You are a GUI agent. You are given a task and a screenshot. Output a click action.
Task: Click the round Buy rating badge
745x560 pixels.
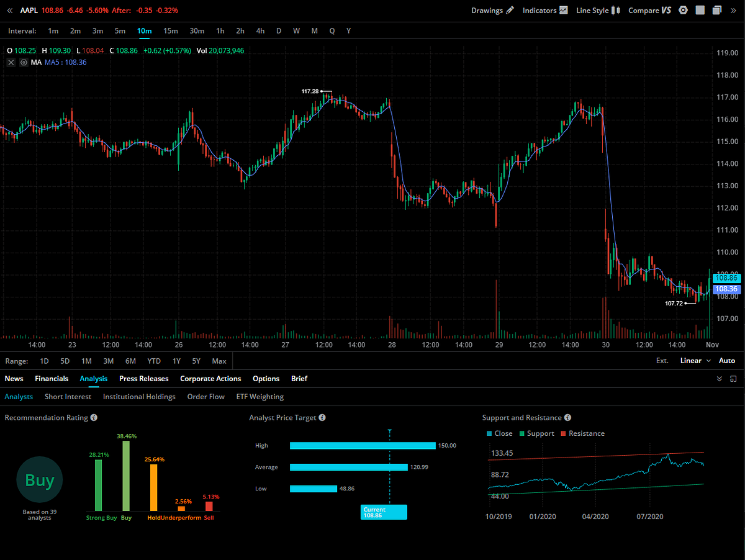click(x=40, y=480)
